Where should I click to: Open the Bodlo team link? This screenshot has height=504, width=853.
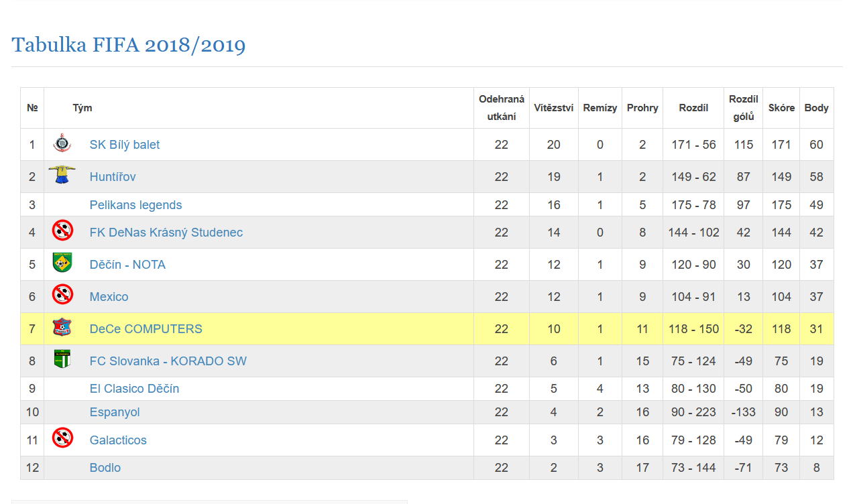105,468
